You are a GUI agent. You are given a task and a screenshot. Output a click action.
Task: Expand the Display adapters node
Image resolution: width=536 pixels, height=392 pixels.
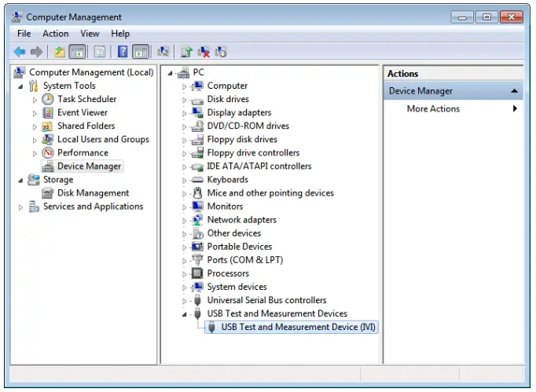(x=185, y=113)
